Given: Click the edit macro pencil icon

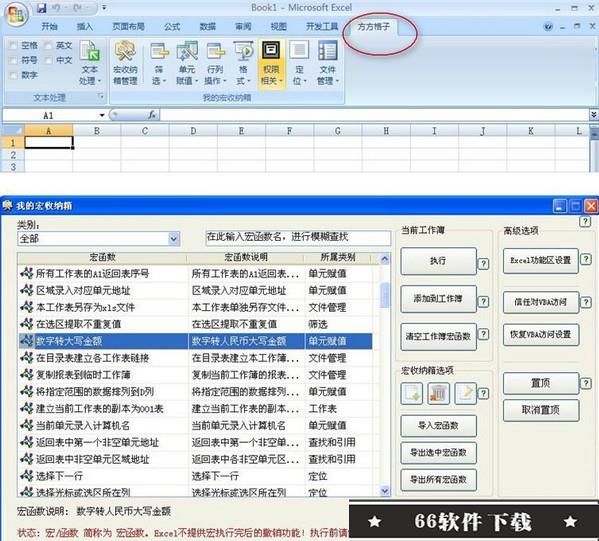Looking at the screenshot, I should pos(466,393).
